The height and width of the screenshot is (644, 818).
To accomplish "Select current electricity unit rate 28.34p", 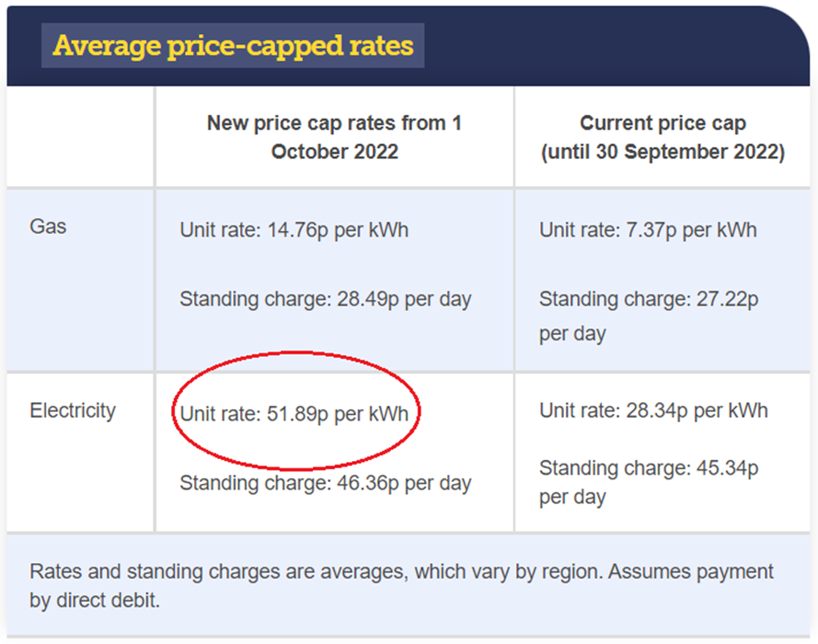I will click(653, 410).
